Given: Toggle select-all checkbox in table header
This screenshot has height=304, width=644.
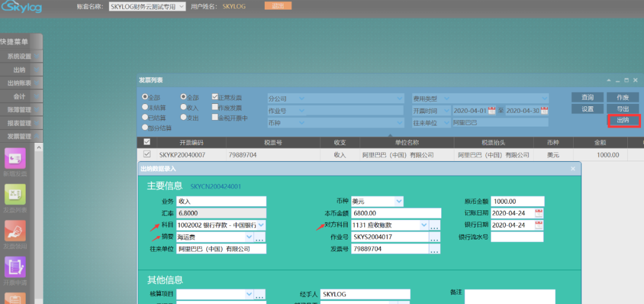Looking at the screenshot, I should coord(147,142).
